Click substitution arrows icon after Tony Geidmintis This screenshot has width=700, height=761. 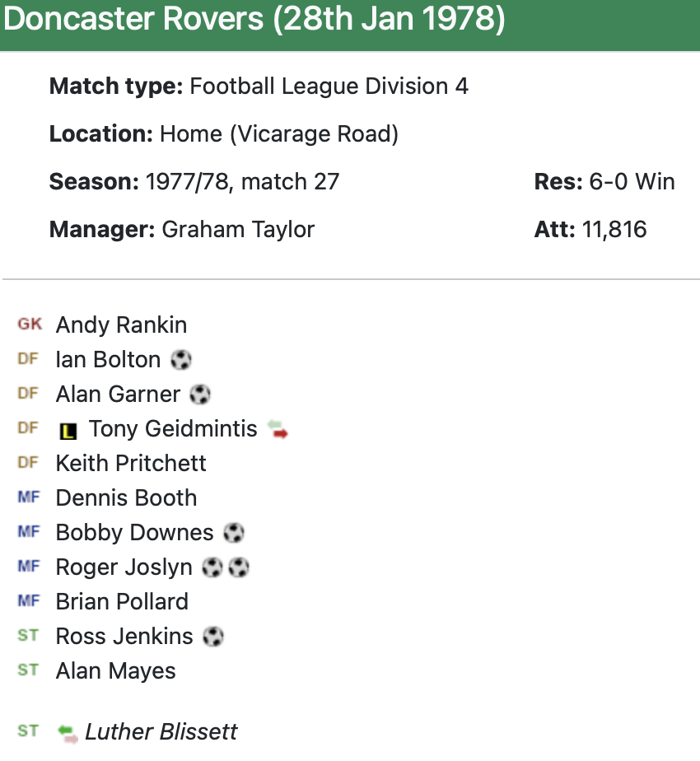(x=278, y=429)
